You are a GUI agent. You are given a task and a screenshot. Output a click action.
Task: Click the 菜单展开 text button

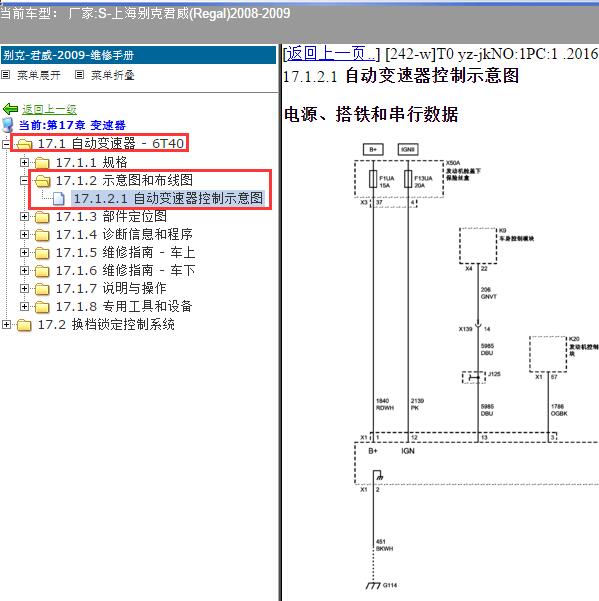point(39,75)
